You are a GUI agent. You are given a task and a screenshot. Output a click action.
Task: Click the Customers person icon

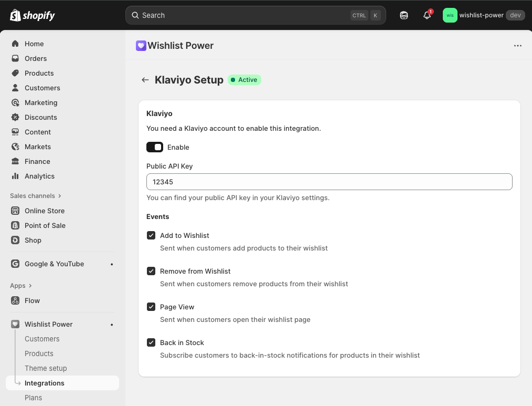point(15,88)
